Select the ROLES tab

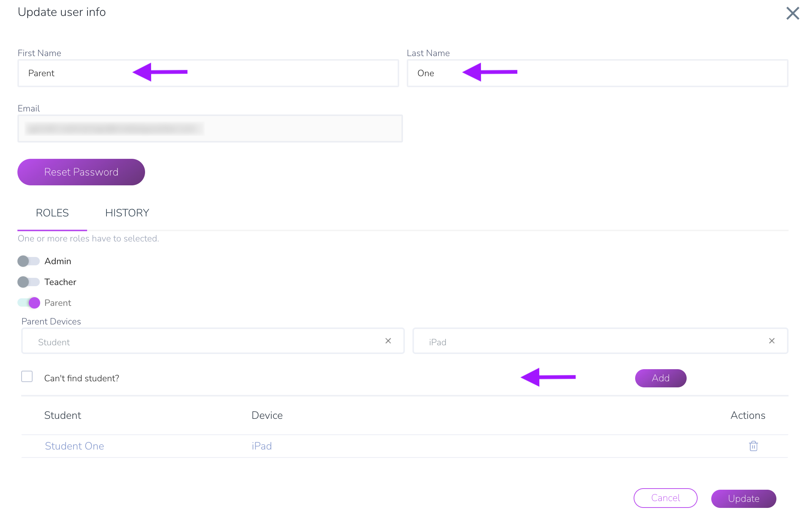[52, 213]
